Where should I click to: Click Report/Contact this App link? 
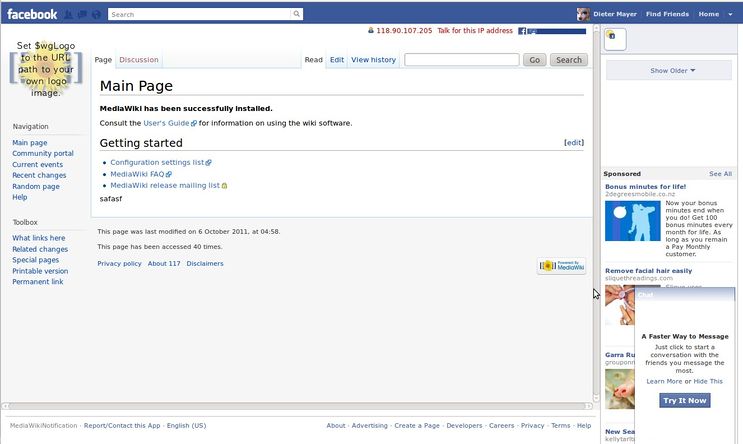122,426
